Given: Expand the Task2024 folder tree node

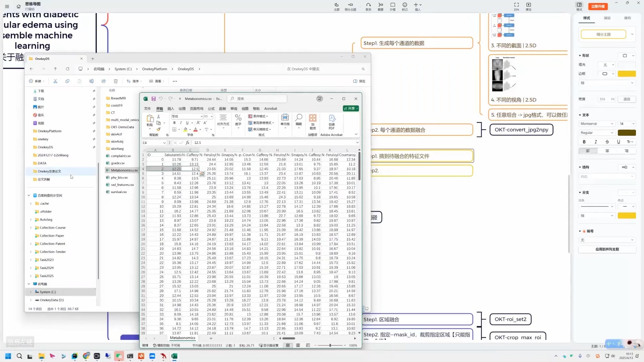Looking at the screenshot, I should (x=31, y=268).
